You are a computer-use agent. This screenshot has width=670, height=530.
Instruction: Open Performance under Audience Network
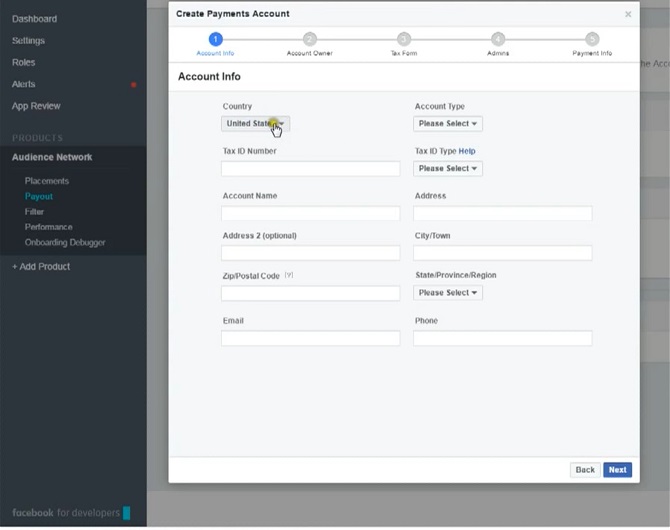(x=49, y=227)
